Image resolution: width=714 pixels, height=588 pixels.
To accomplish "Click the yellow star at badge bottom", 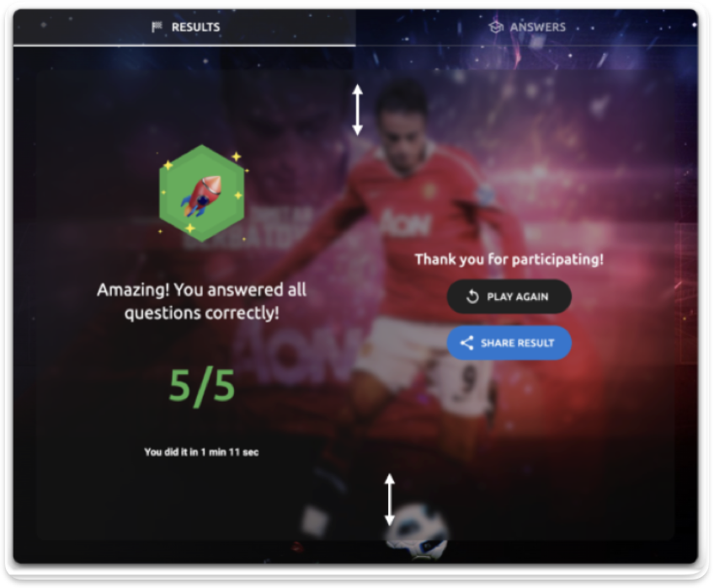I will click(x=190, y=227).
